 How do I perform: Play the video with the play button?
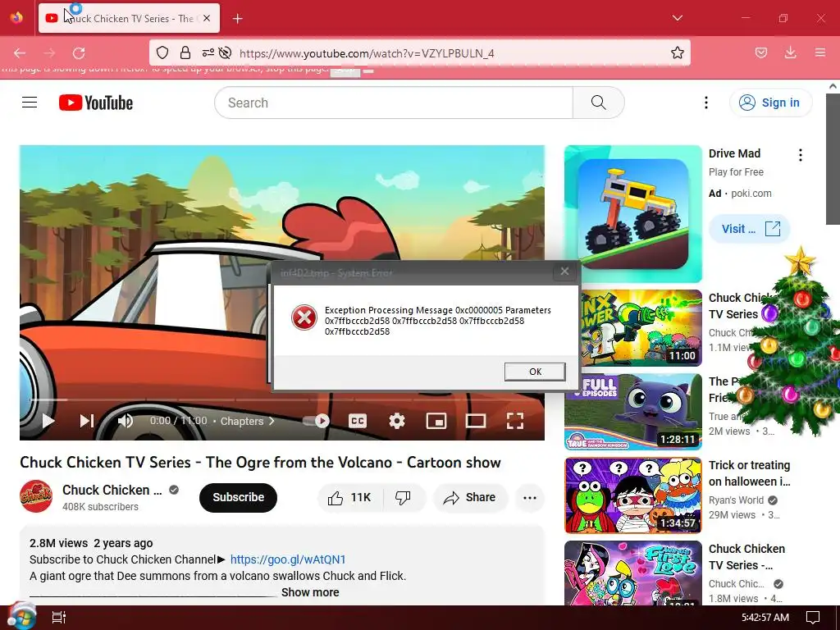(x=48, y=421)
